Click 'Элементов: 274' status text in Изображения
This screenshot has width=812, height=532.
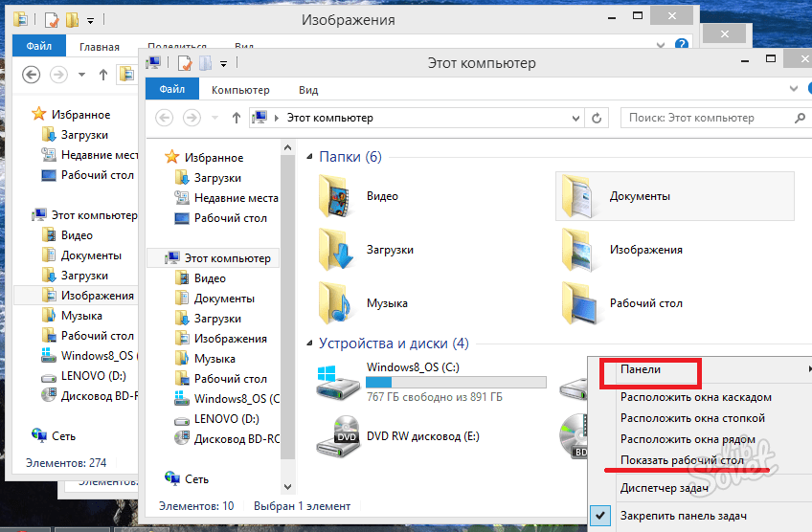[x=66, y=463]
